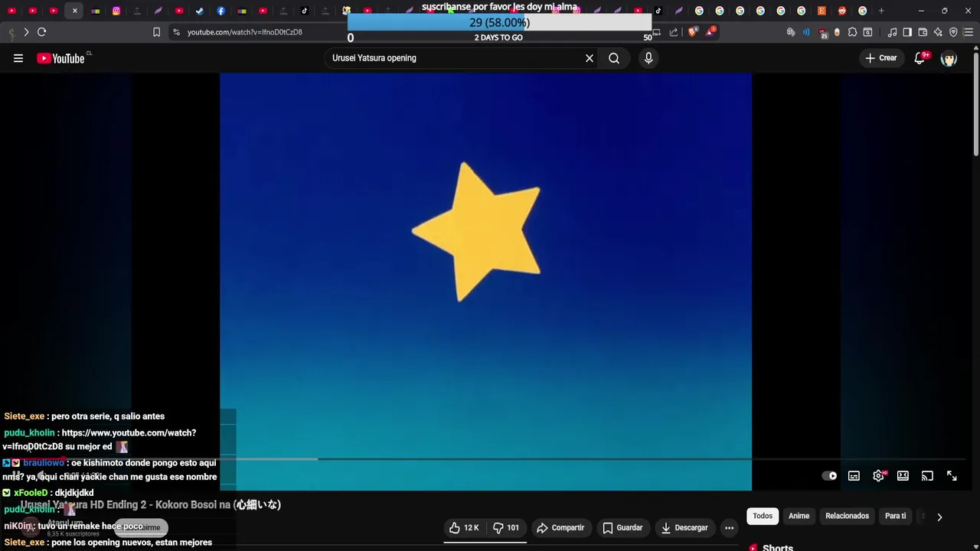Toggle the browser sidebar panel

907,32
